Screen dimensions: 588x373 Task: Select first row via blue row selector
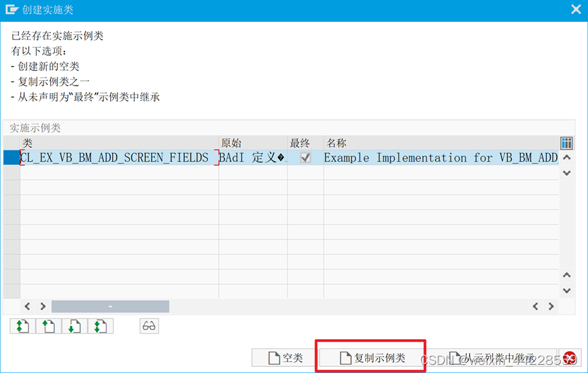point(12,158)
